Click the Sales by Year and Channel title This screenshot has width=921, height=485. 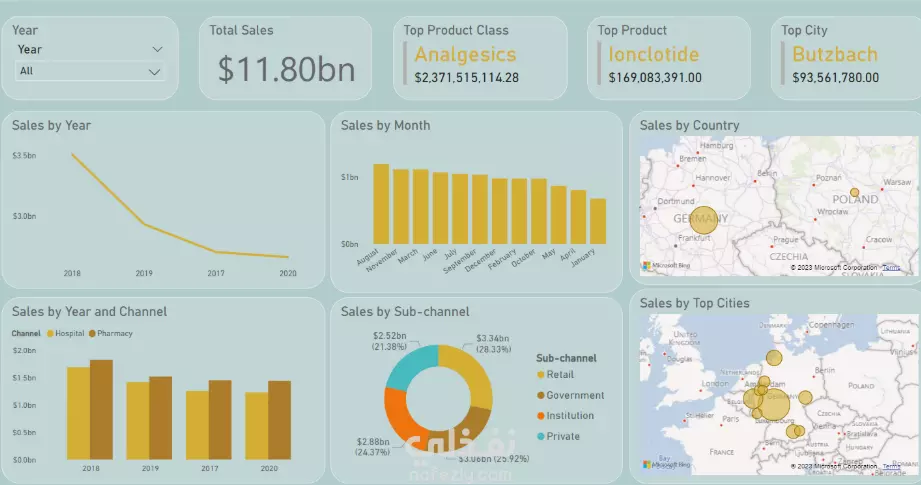[x=89, y=312]
